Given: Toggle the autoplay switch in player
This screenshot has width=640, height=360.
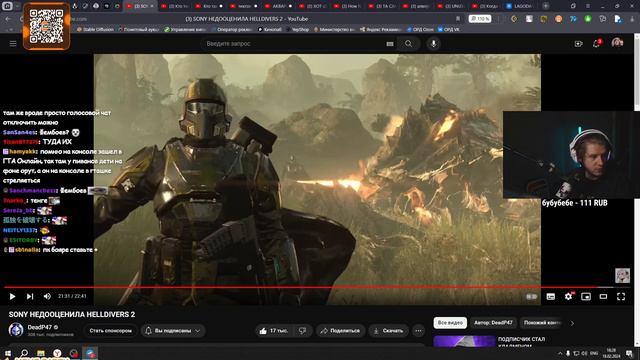Looking at the screenshot, I should [x=531, y=297].
